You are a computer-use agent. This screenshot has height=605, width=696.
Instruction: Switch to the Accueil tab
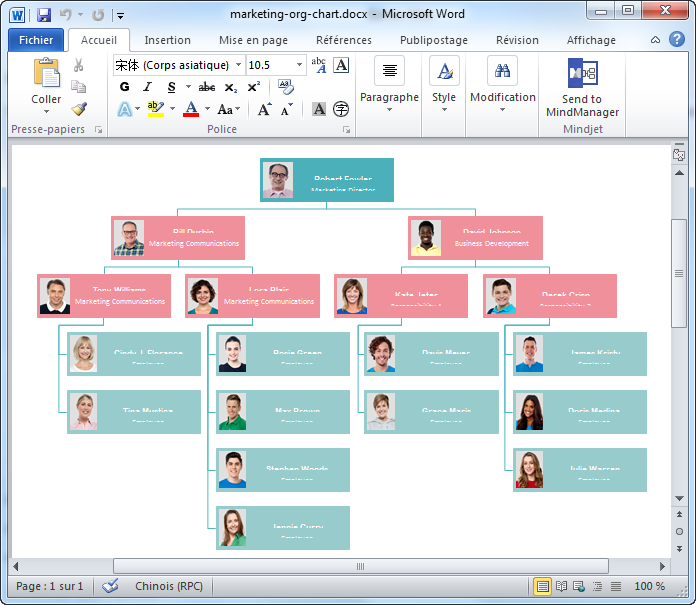tap(99, 40)
